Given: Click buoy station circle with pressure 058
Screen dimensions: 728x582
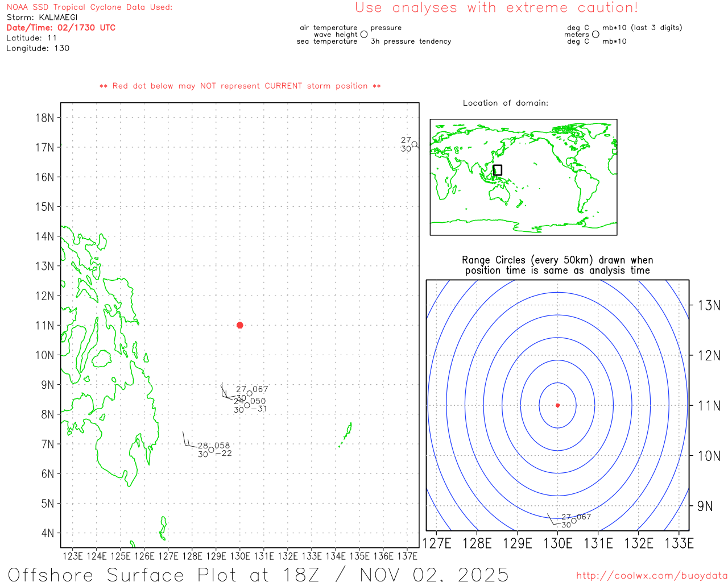Looking at the screenshot, I should [211, 450].
